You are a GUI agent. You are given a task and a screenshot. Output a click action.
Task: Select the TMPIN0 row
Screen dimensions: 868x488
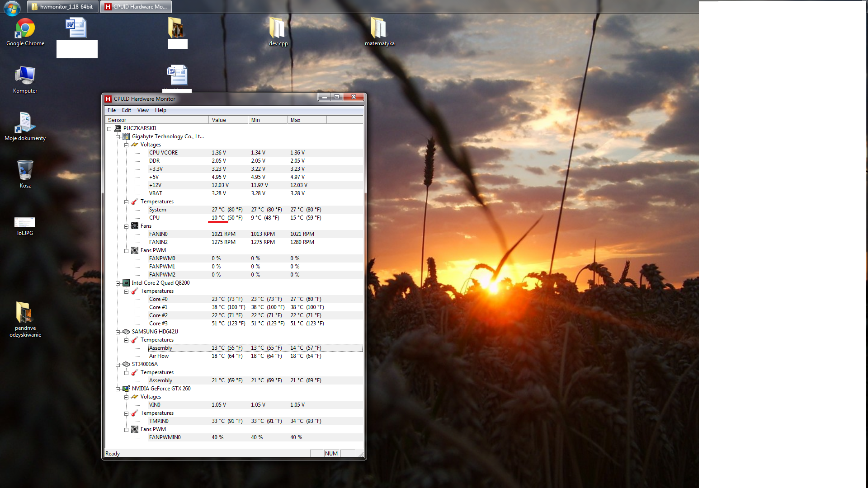click(255, 421)
